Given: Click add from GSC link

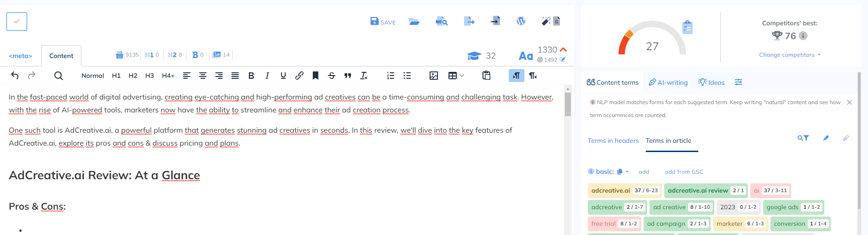Looking at the screenshot, I should pyautogui.click(x=684, y=172).
